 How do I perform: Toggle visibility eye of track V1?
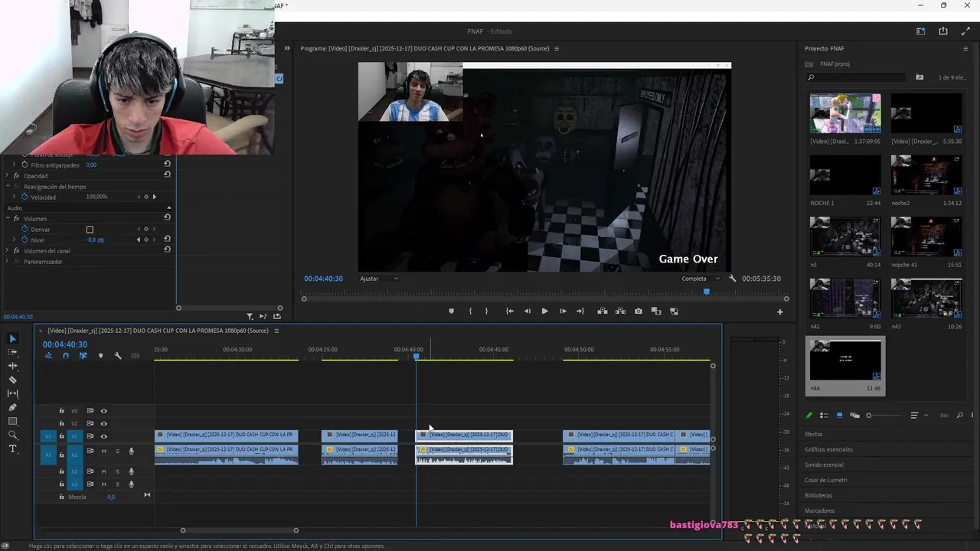[x=104, y=436]
